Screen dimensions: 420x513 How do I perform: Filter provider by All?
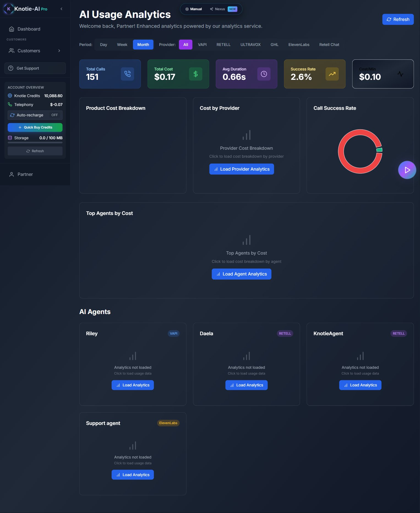[186, 45]
